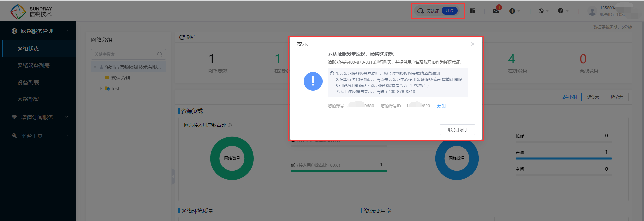
Task: Select the 24小时 time range
Action: (569, 97)
